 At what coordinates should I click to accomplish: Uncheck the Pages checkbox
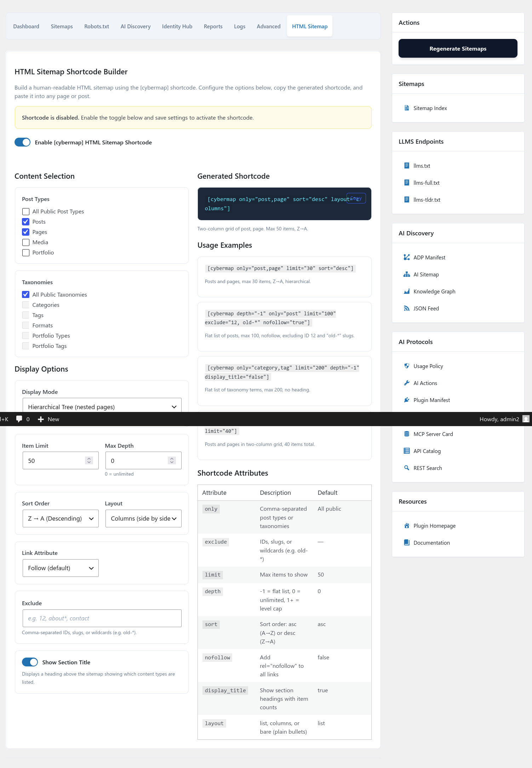(26, 232)
